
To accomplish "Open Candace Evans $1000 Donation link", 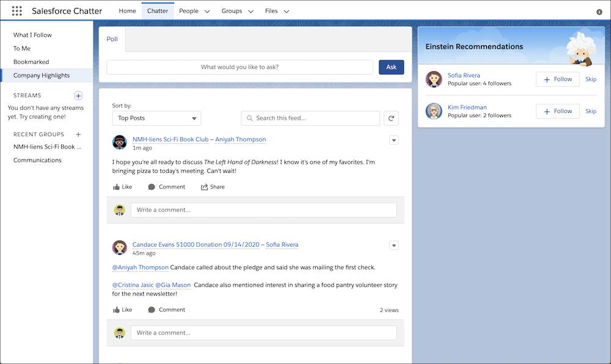I will click(x=196, y=244).
